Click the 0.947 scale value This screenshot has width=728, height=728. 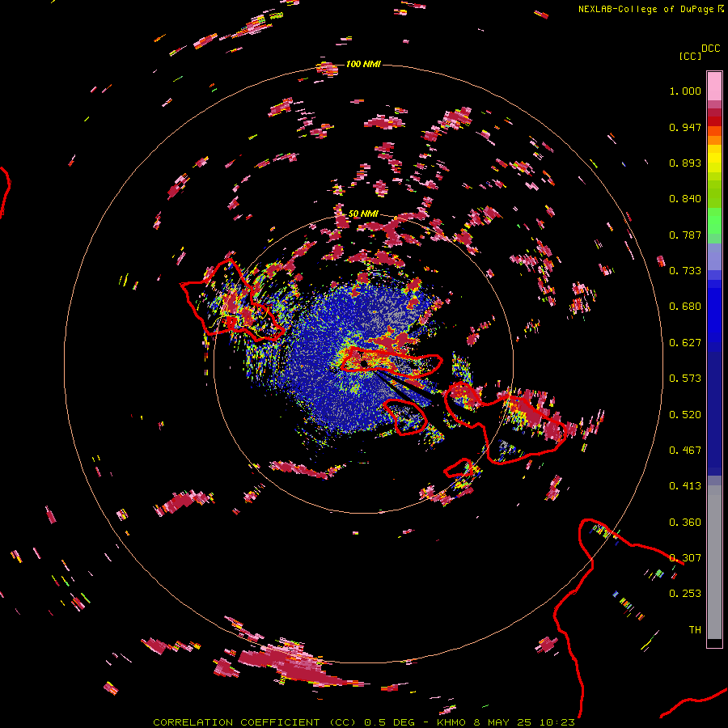click(685, 127)
